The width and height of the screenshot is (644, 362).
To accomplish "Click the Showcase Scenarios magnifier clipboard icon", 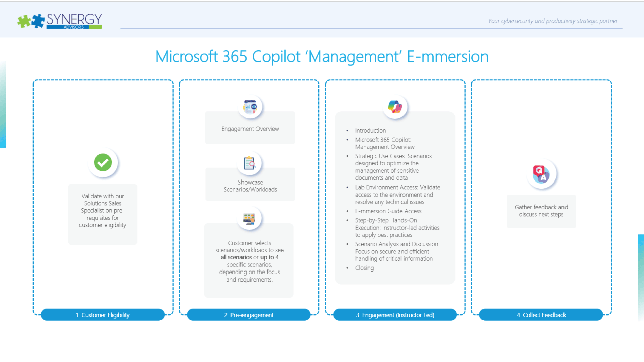I will (x=250, y=163).
